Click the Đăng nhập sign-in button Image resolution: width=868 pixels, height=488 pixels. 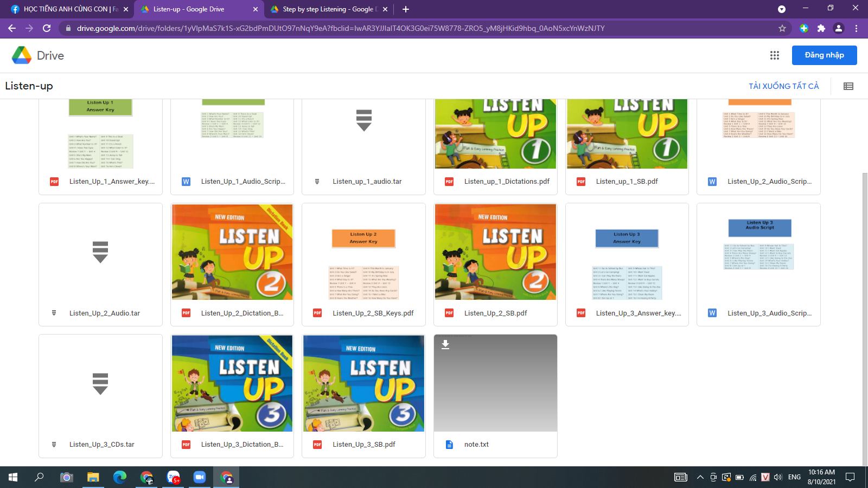(x=824, y=55)
